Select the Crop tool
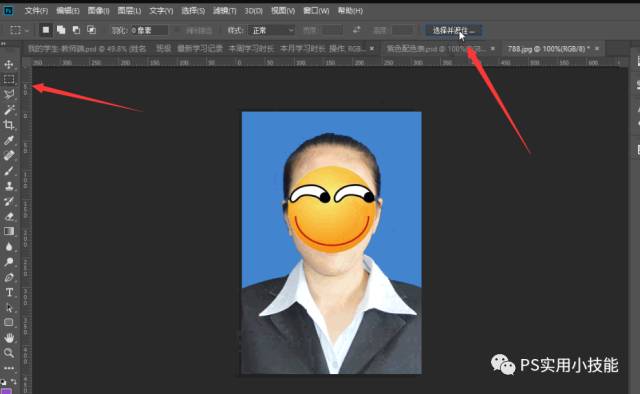This screenshot has height=394, width=640. [x=9, y=125]
